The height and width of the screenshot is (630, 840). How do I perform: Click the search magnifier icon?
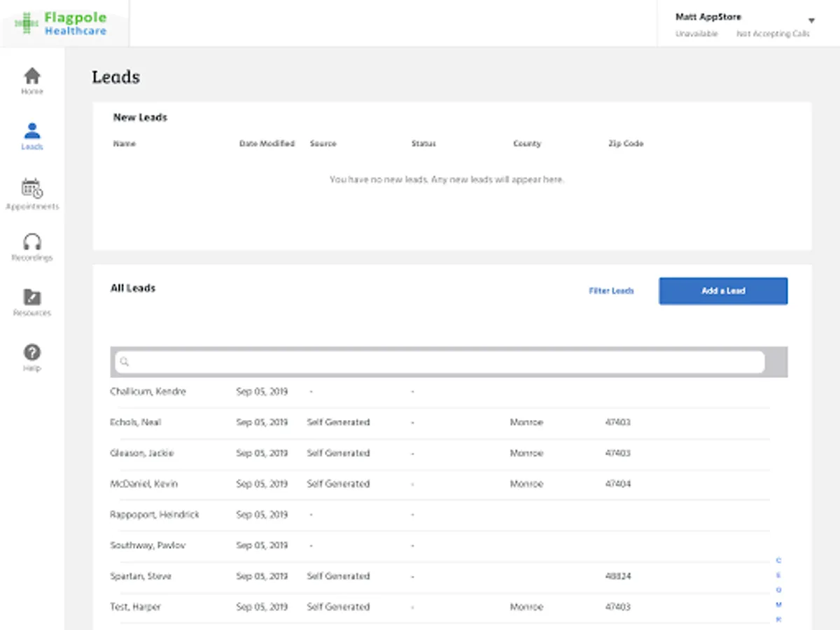click(125, 362)
